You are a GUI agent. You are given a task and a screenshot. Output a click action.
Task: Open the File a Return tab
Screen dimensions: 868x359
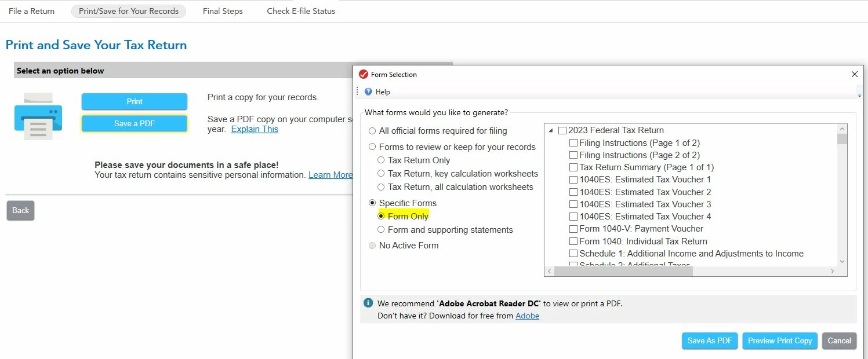click(32, 11)
